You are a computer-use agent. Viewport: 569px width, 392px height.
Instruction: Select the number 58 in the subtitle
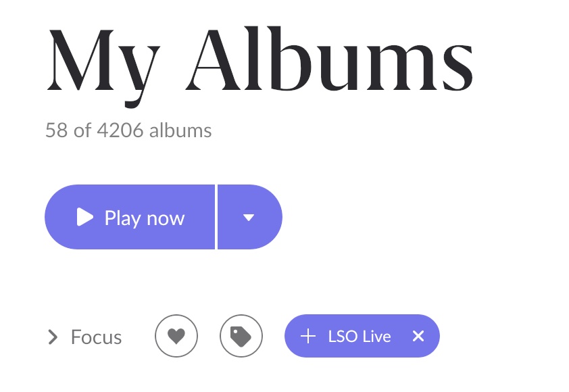pyautogui.click(x=56, y=130)
